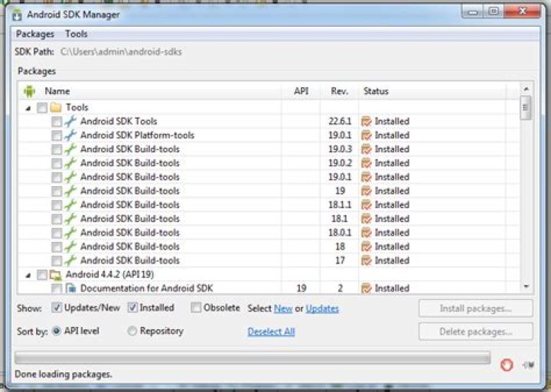Click the Status column header
Viewport: 551px width, 392px height.
point(432,91)
